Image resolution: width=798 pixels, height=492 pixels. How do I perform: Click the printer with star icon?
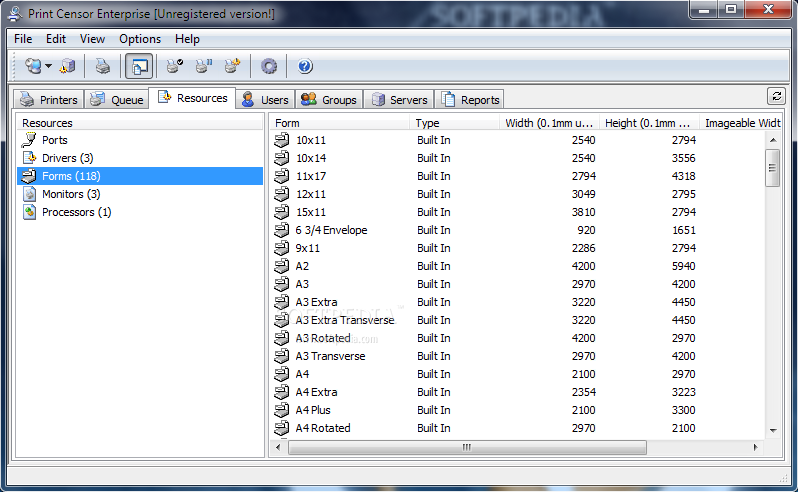[233, 66]
